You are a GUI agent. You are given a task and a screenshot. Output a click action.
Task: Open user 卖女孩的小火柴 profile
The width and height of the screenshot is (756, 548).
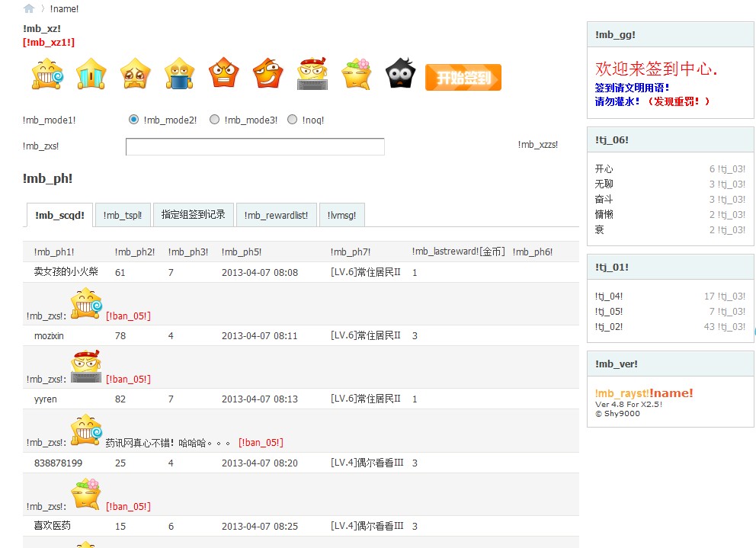pos(66,272)
